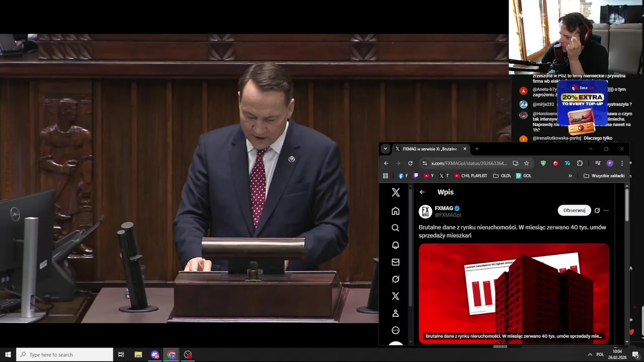The width and height of the screenshot is (644, 362).
Task: Open Grok explain icon beside Obserwuj
Action: (597, 210)
